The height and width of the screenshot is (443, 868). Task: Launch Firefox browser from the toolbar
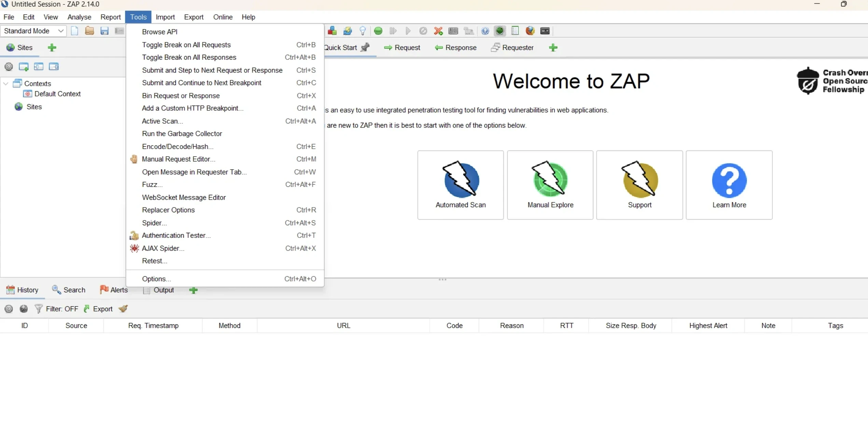point(530,31)
